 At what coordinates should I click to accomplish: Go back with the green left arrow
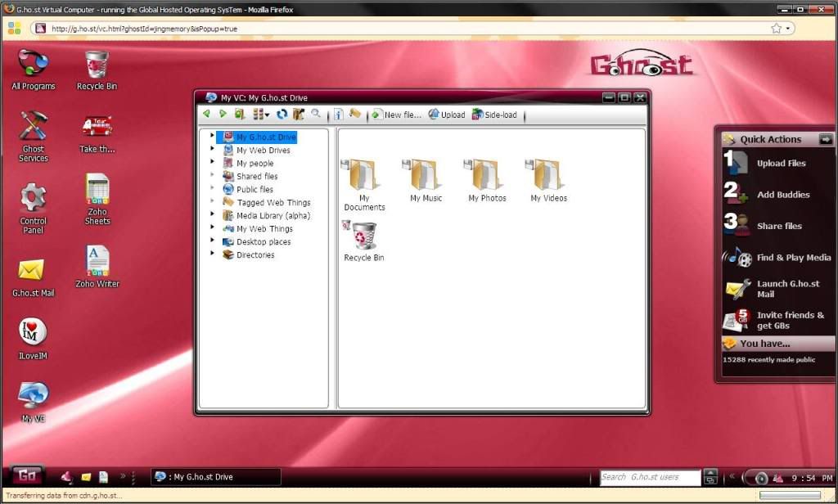(207, 114)
